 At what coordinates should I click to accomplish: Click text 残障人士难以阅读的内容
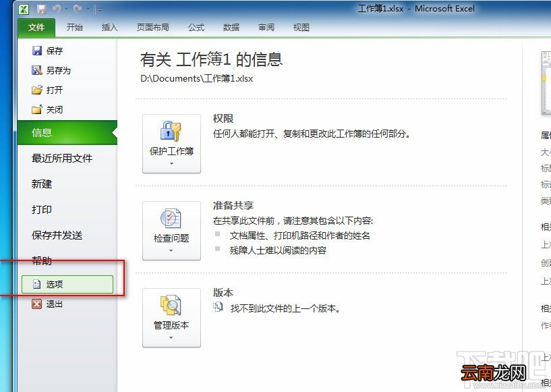click(278, 250)
